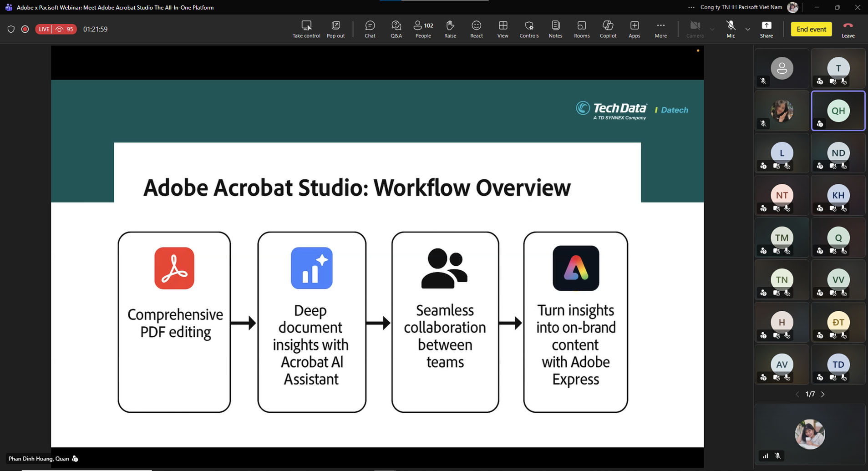Raise your hand in the meeting
Viewport: 868px width, 471px height.
coord(450,29)
